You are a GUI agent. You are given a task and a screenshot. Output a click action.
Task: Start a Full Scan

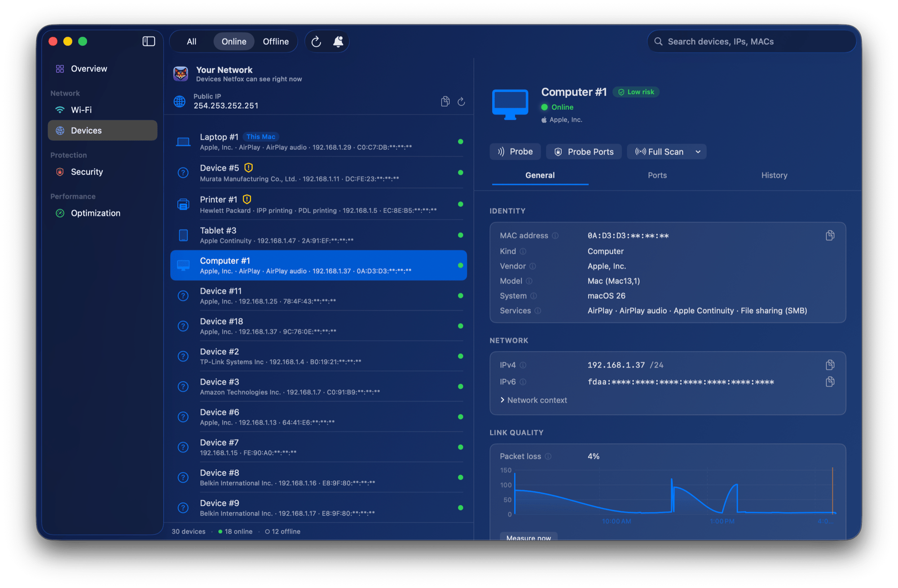660,152
